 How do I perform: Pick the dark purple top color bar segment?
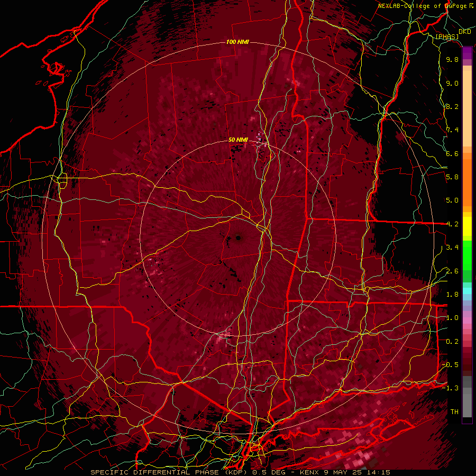click(467, 53)
